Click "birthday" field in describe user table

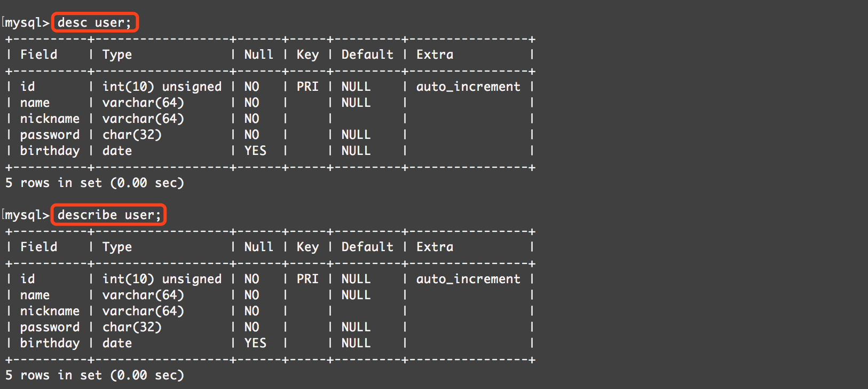[50, 343]
